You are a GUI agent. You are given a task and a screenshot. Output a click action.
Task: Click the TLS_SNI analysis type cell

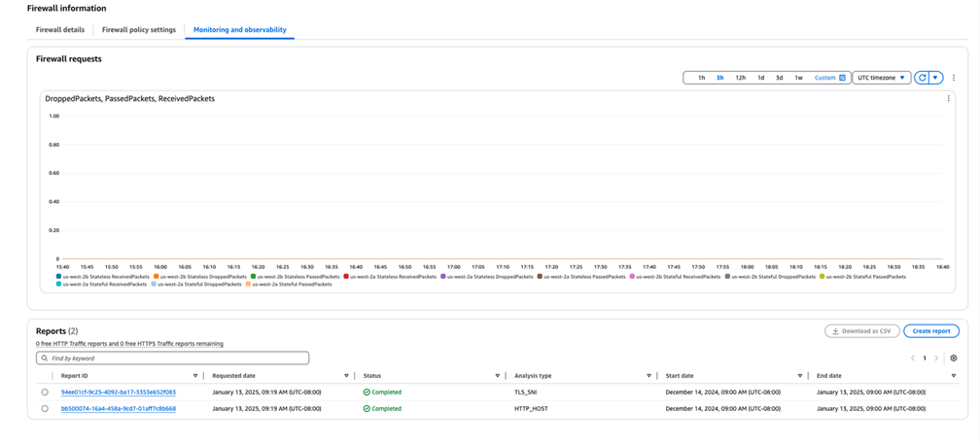pos(524,393)
